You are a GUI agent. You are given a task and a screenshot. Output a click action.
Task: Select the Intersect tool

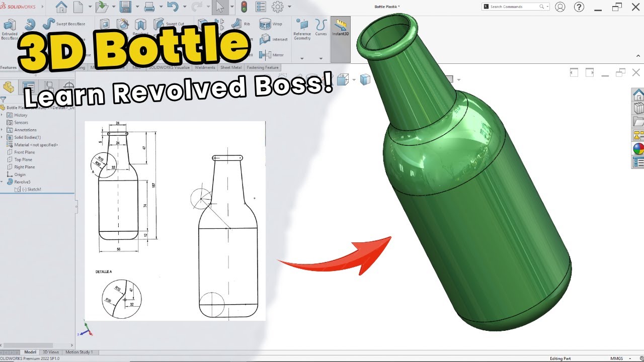[x=274, y=39]
